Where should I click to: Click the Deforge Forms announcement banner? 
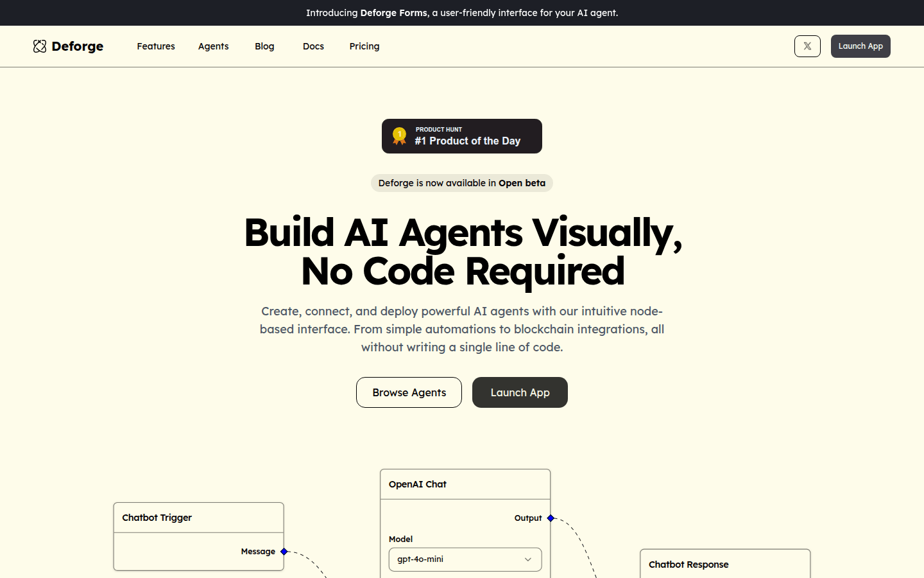(x=462, y=13)
